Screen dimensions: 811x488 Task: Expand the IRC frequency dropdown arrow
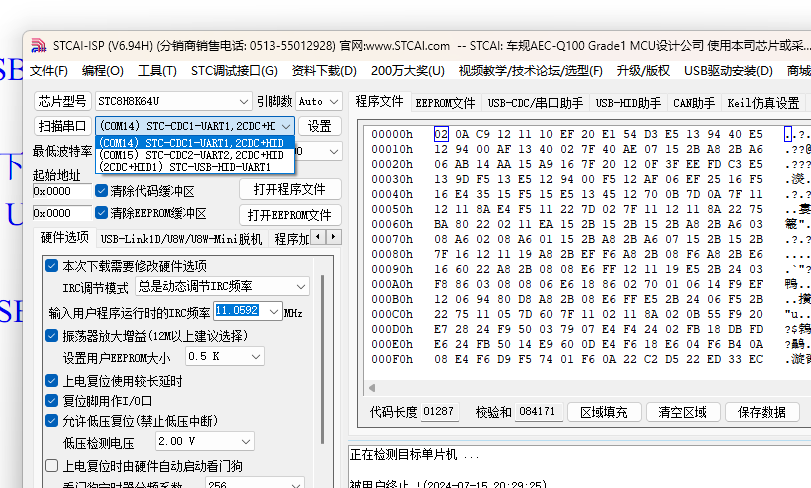coord(274,311)
